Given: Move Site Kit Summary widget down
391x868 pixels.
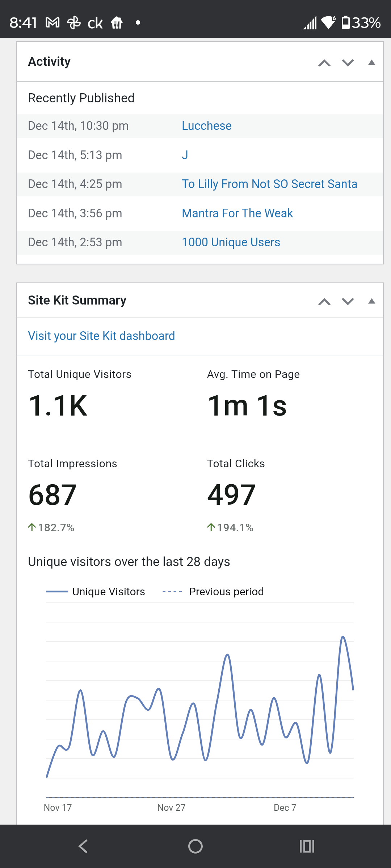Looking at the screenshot, I should (x=348, y=301).
